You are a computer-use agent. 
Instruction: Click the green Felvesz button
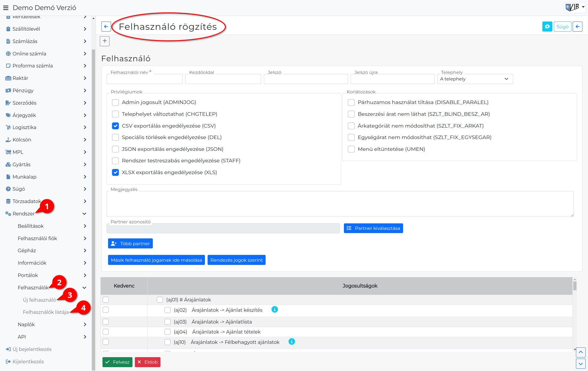tap(117, 362)
